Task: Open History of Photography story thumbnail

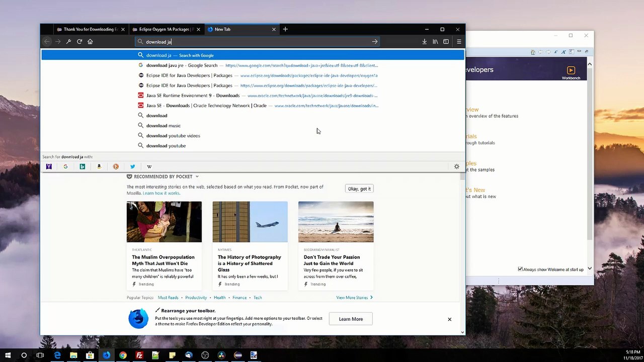Action: pyautogui.click(x=250, y=222)
